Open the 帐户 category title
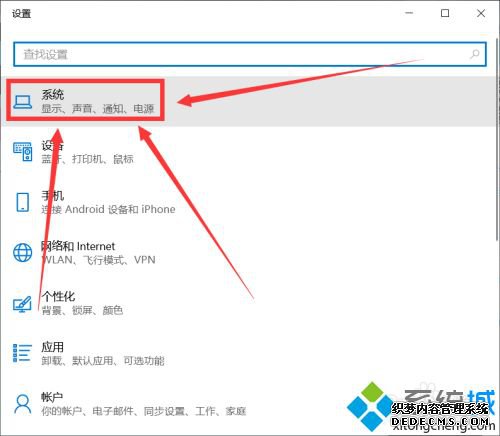 pos(52,397)
